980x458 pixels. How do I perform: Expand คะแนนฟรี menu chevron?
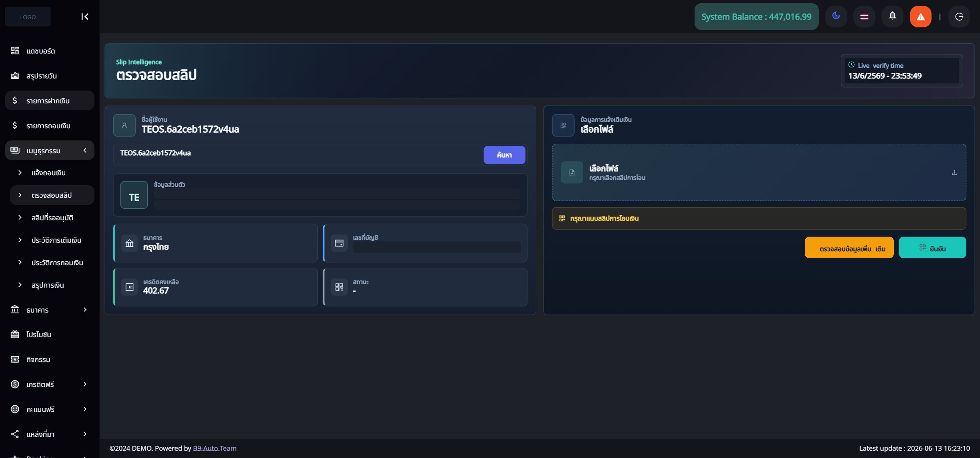tap(85, 409)
